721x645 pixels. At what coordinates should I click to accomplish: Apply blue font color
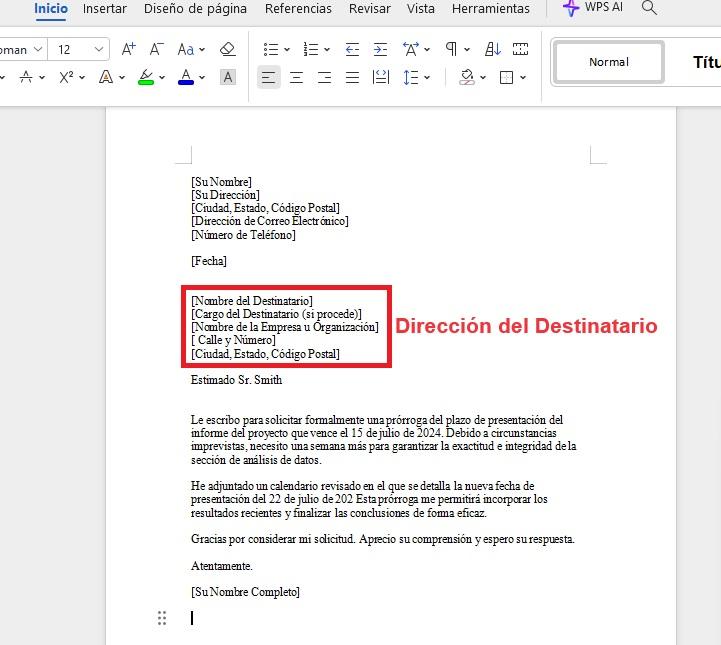click(186, 77)
